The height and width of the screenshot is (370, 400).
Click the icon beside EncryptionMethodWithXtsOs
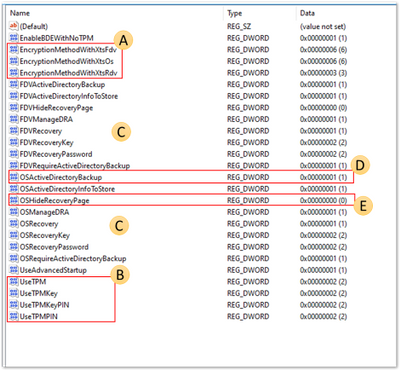(14, 61)
